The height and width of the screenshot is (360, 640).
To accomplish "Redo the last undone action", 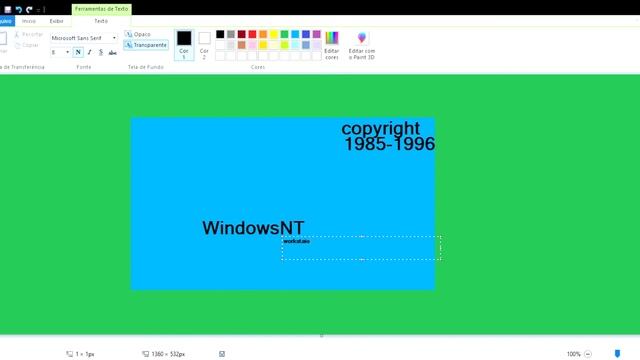I will point(29,9).
